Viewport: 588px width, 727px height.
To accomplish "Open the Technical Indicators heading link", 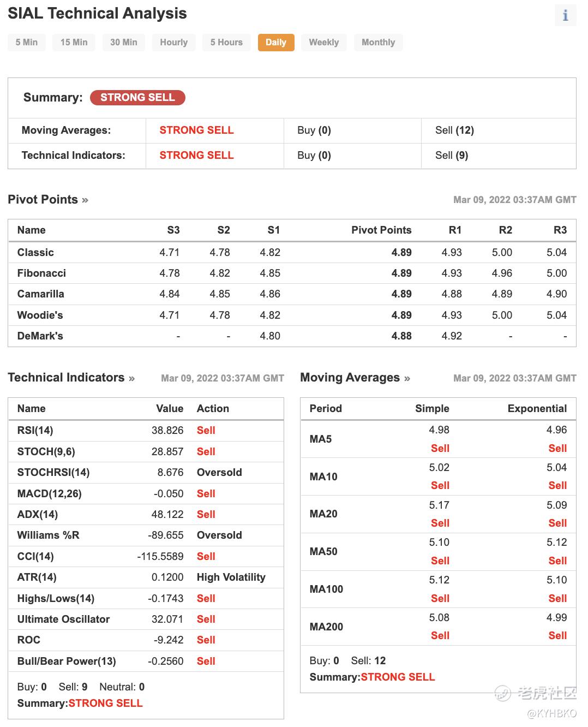I will pyautogui.click(x=66, y=378).
